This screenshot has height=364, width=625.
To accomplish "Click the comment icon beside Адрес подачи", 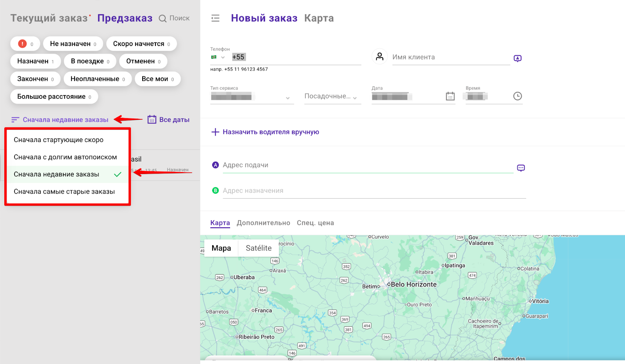I will tap(521, 168).
